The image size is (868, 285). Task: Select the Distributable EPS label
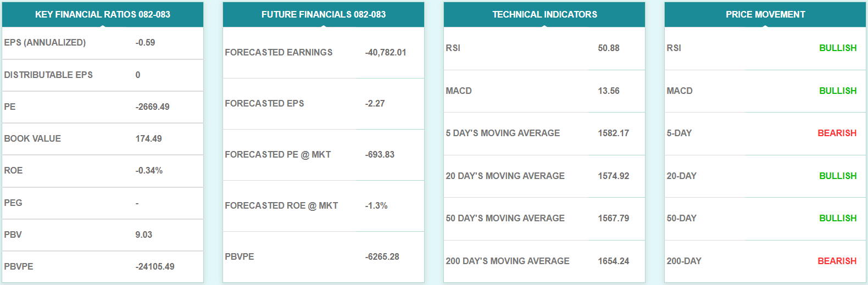48,75
